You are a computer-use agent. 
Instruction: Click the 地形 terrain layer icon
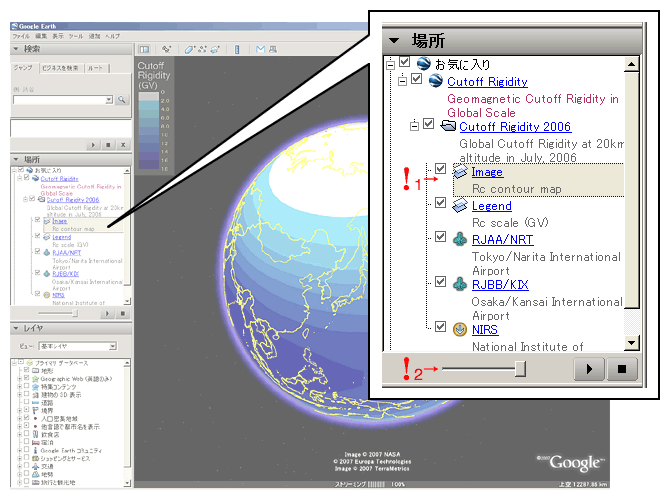(35, 371)
